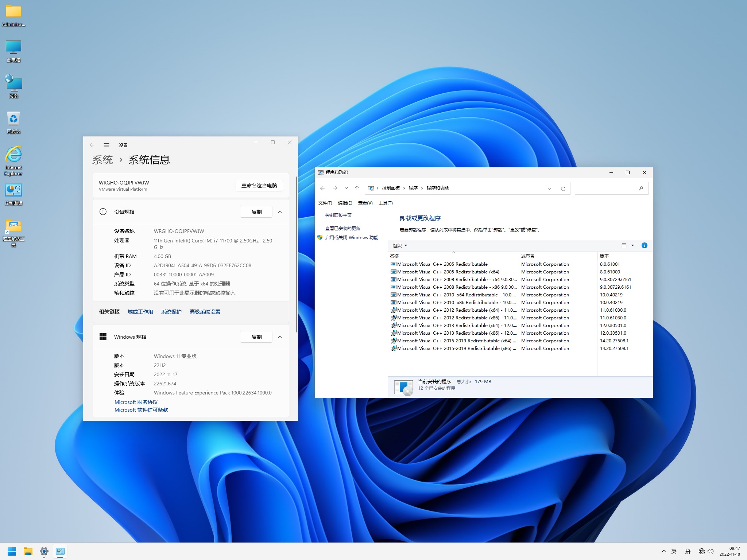This screenshot has width=747, height=560.
Task: Open the recent locations dropdown arrow
Action: coord(346,188)
